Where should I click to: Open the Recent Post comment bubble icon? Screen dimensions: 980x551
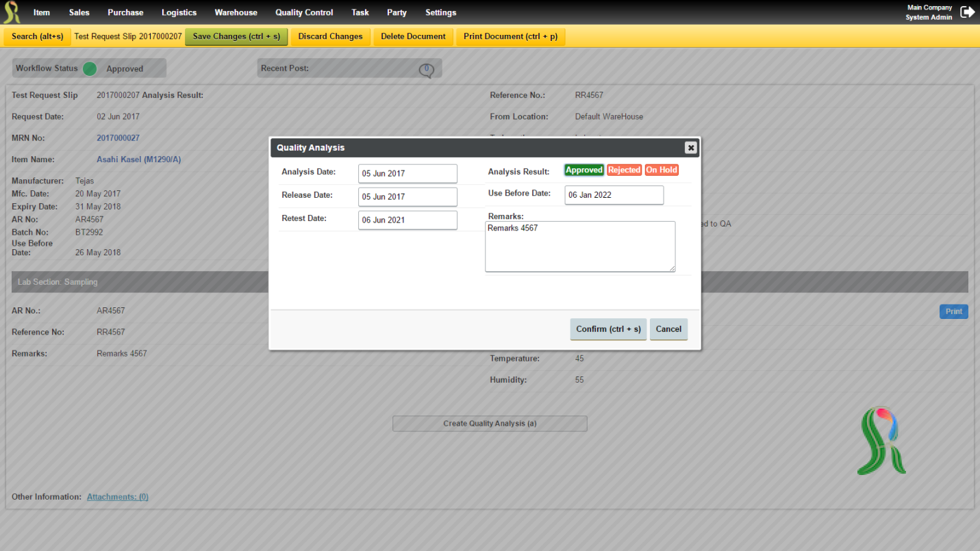pyautogui.click(x=426, y=70)
